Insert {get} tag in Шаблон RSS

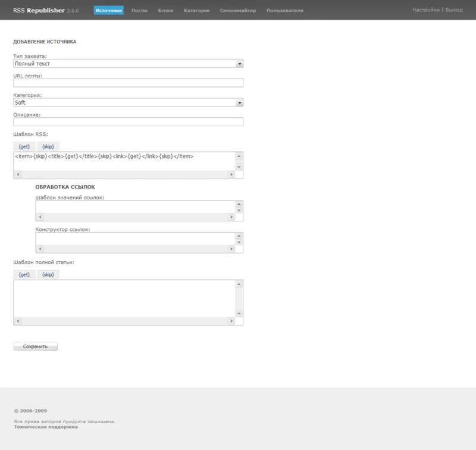point(24,146)
